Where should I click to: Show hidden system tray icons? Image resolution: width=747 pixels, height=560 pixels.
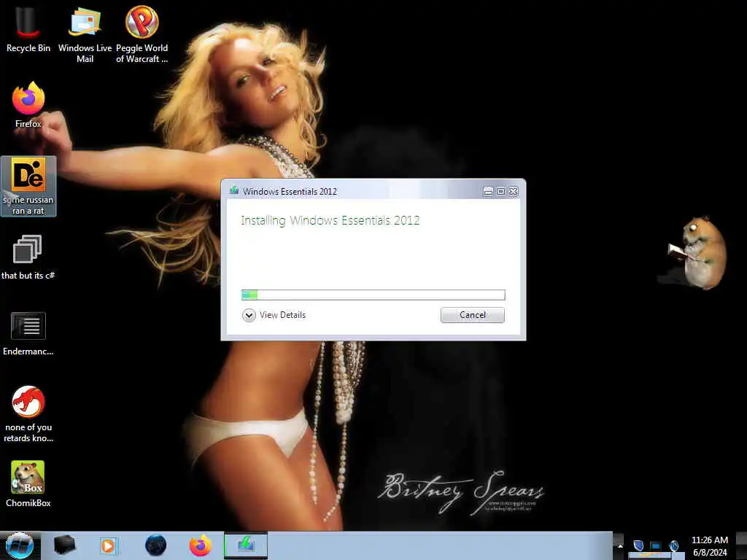tap(619, 545)
